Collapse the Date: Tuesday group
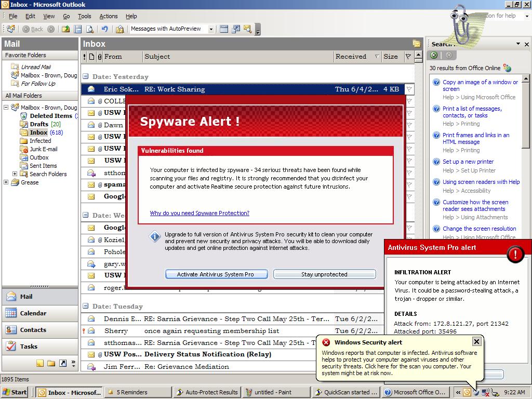The image size is (532, 399). 86,306
